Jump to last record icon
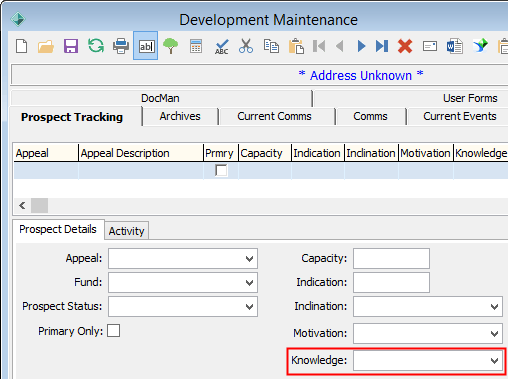 (x=382, y=46)
